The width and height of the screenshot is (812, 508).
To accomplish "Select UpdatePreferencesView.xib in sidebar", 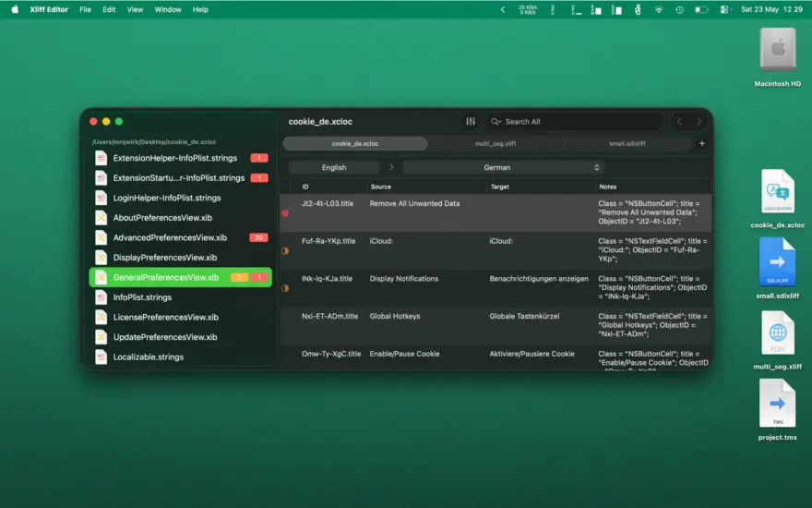I will pyautogui.click(x=180, y=337).
